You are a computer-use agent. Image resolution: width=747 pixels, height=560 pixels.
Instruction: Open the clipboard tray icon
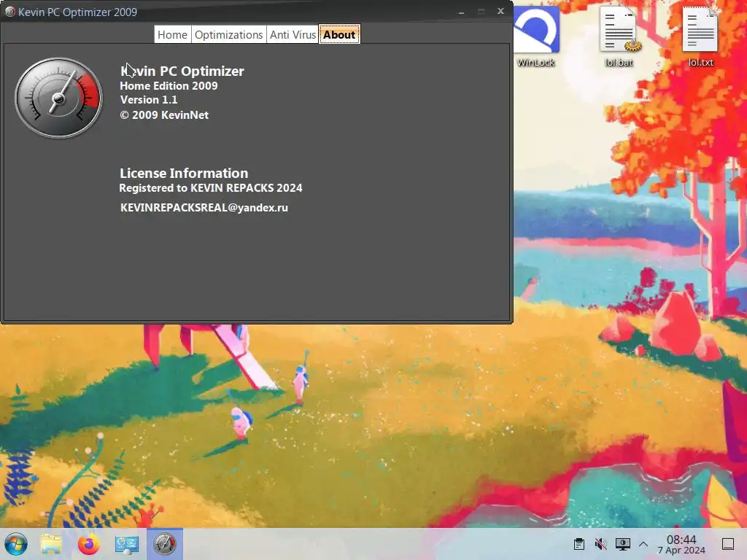579,544
